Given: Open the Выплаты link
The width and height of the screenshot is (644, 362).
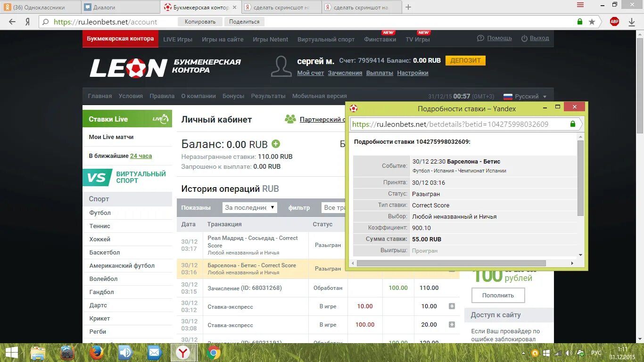Looking at the screenshot, I should click(x=380, y=73).
